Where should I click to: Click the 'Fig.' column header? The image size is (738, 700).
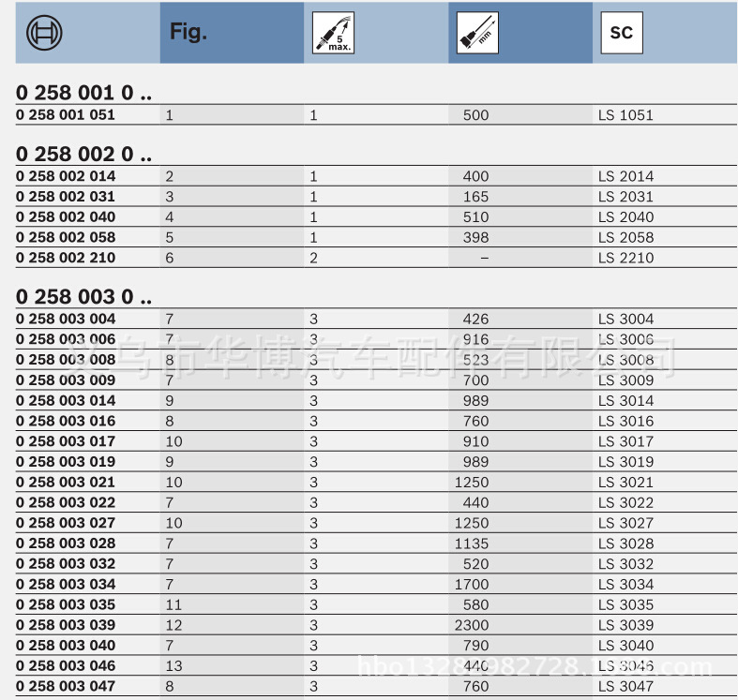coord(188,32)
